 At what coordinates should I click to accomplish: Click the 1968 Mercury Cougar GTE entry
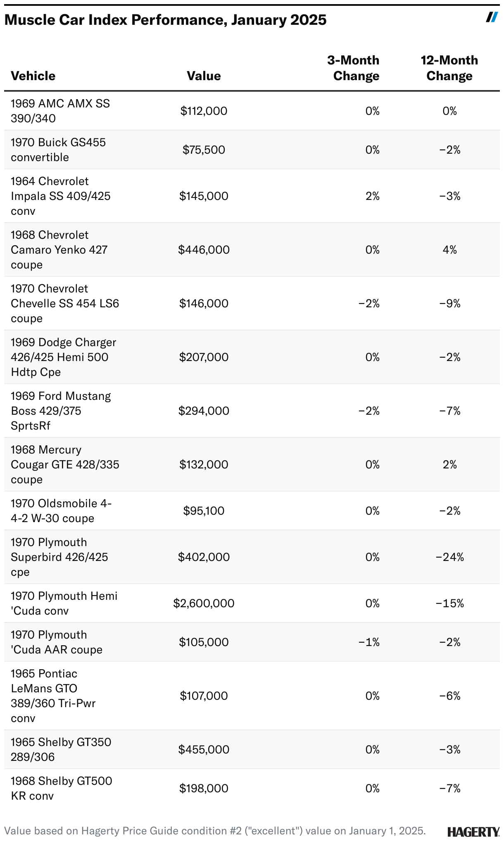(x=65, y=464)
